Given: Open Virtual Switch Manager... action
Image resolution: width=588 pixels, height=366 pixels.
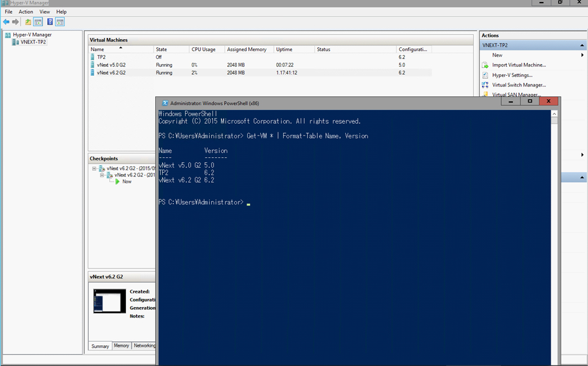Looking at the screenshot, I should point(519,85).
